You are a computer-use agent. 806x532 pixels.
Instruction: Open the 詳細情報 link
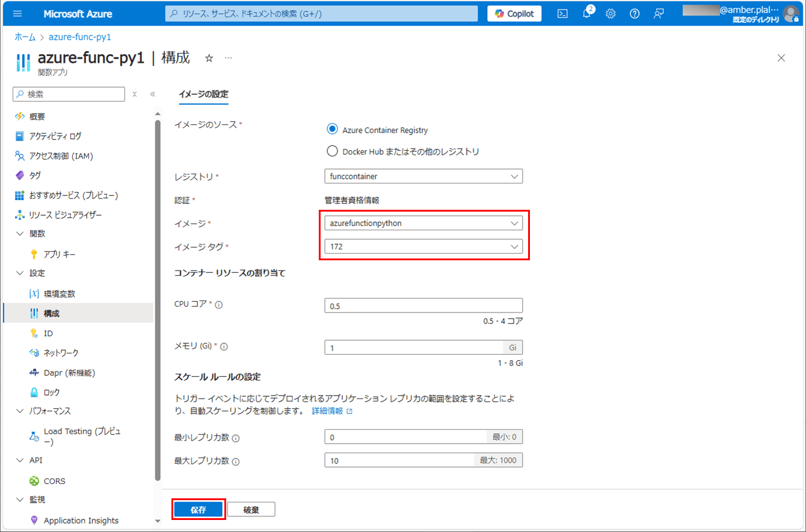(x=331, y=411)
